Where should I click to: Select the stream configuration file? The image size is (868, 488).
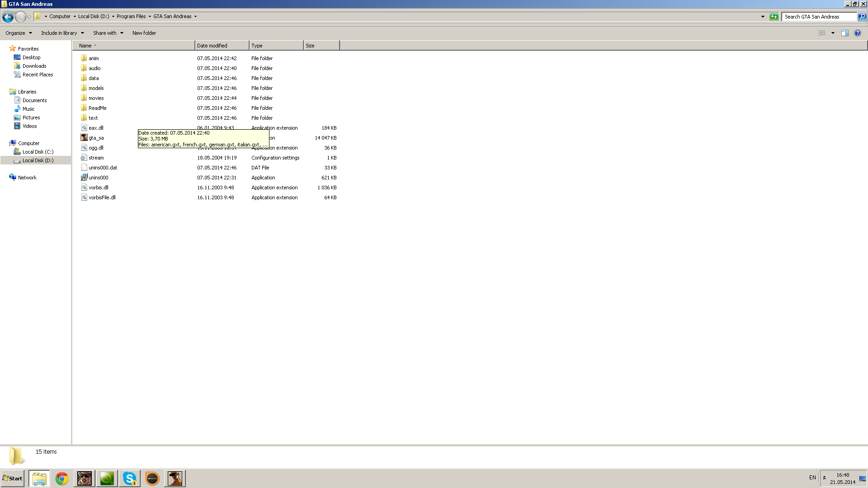(x=96, y=158)
